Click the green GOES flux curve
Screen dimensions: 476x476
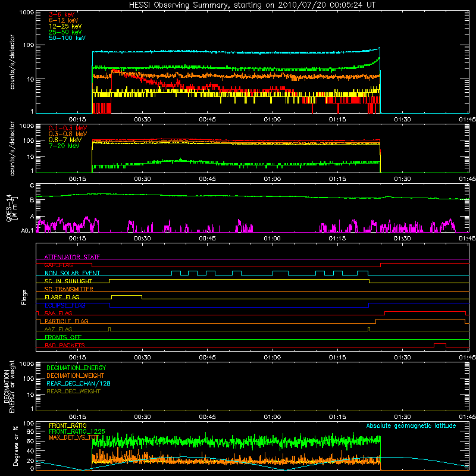252,196
